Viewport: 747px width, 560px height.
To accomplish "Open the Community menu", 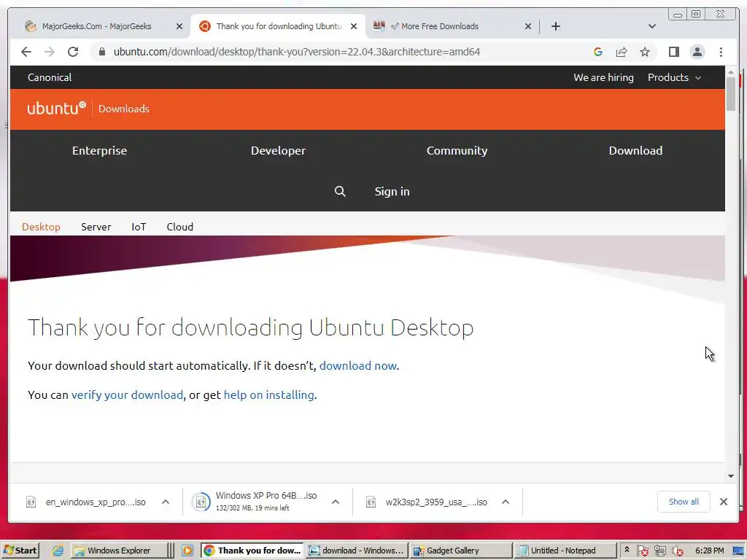I will point(457,150).
